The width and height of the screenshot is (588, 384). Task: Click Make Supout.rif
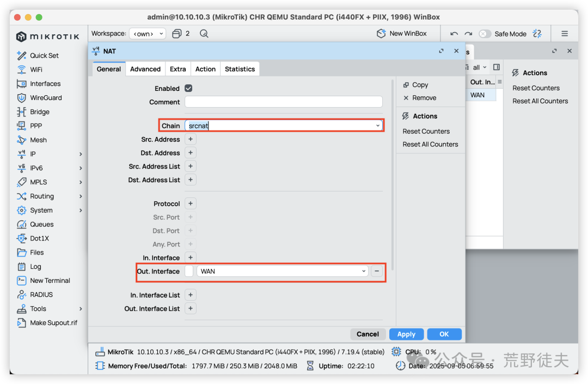pos(47,323)
